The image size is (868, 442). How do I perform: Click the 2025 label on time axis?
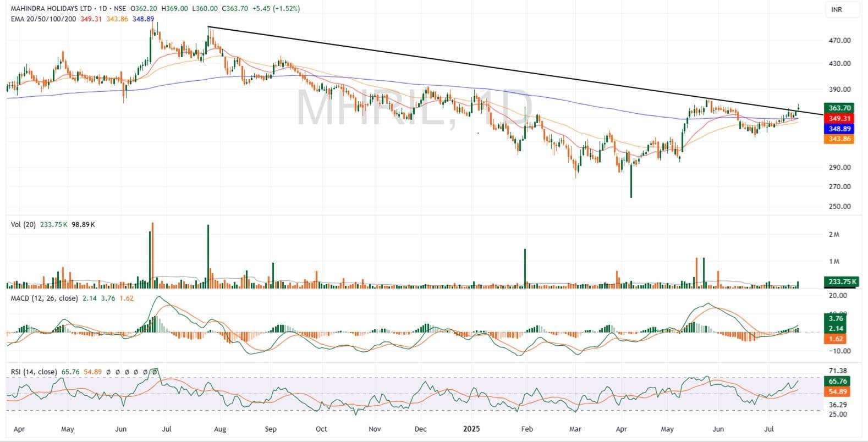pos(472,429)
